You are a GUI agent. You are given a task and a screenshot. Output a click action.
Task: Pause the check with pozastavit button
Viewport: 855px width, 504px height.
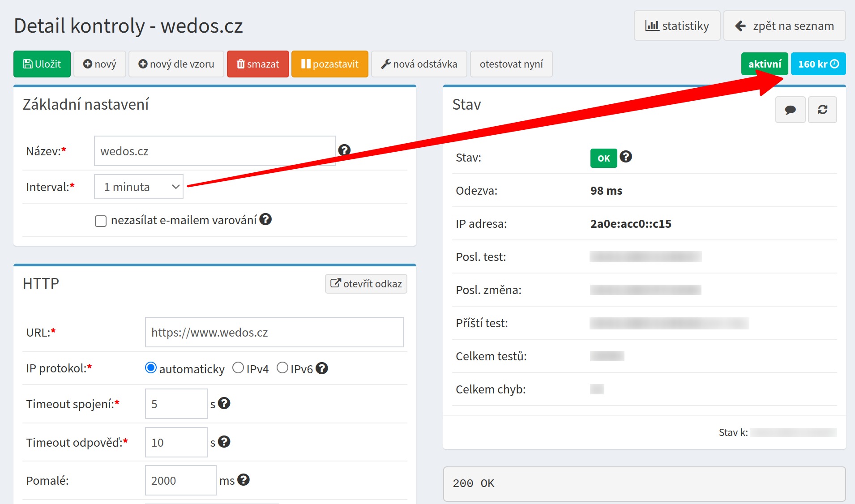tap(330, 64)
